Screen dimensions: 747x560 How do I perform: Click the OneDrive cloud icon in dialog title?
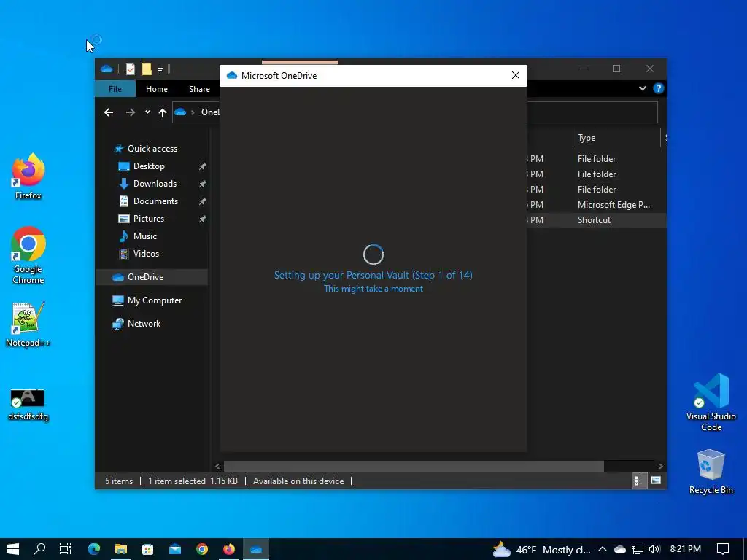tap(232, 75)
